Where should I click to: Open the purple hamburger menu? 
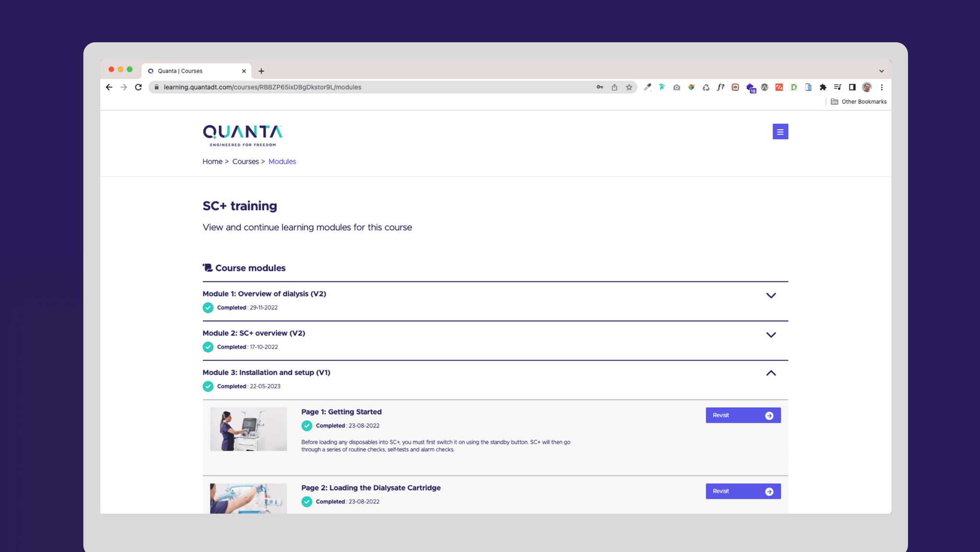(780, 132)
